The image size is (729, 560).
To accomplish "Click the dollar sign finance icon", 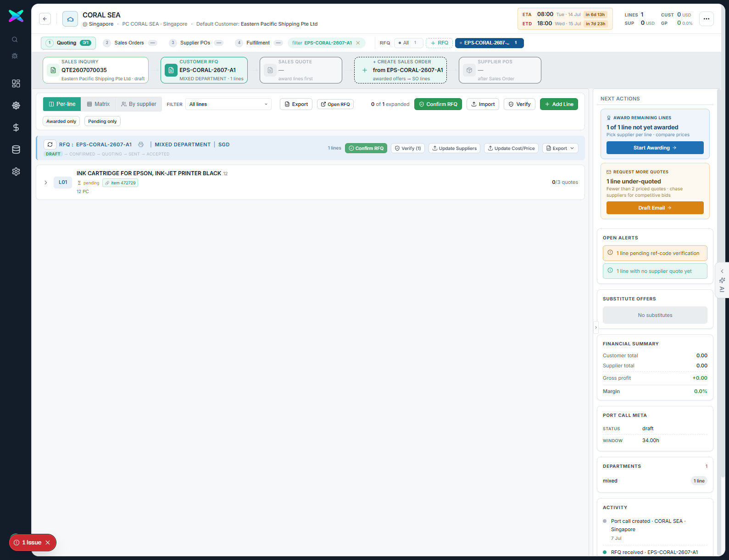I will click(16, 128).
